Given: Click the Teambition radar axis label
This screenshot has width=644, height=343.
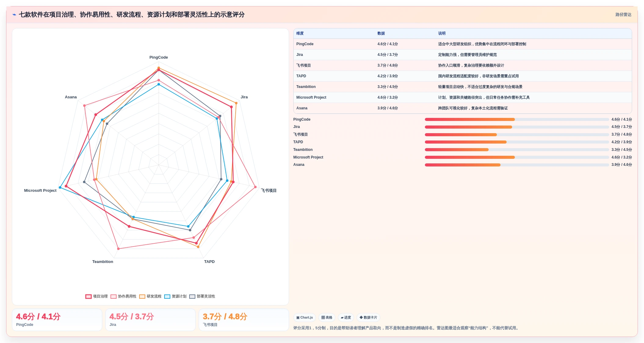Looking at the screenshot, I should (x=103, y=262).
